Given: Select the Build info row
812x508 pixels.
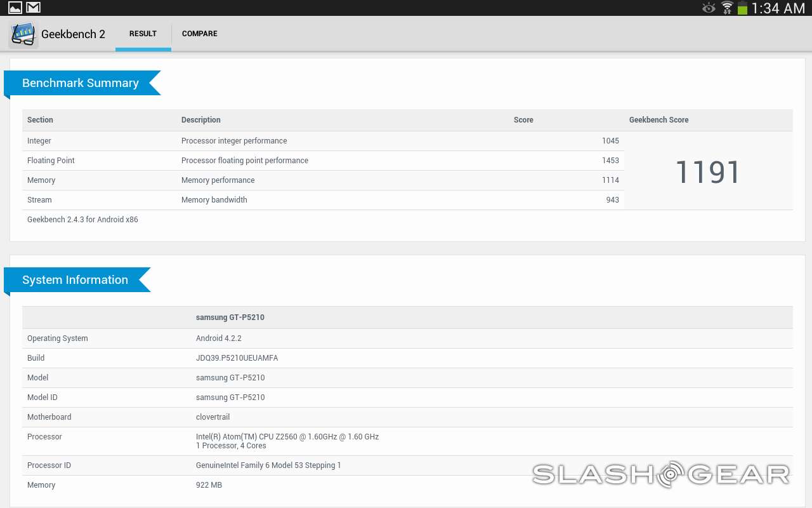Looking at the screenshot, I should pyautogui.click(x=406, y=358).
